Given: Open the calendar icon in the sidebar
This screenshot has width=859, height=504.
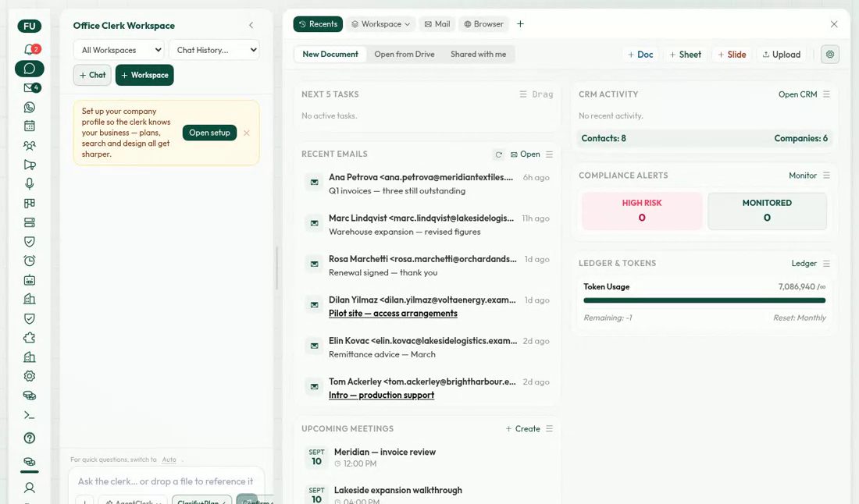Looking at the screenshot, I should tap(30, 126).
